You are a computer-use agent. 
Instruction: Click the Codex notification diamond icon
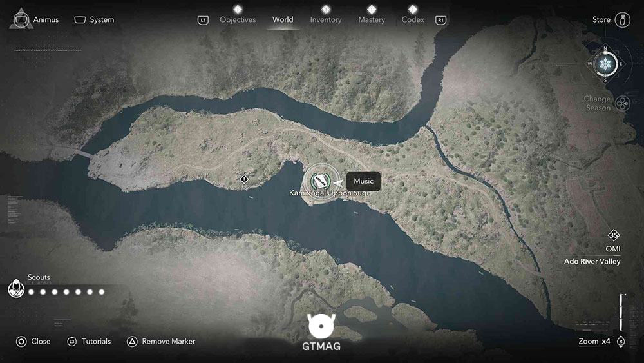[x=413, y=9]
